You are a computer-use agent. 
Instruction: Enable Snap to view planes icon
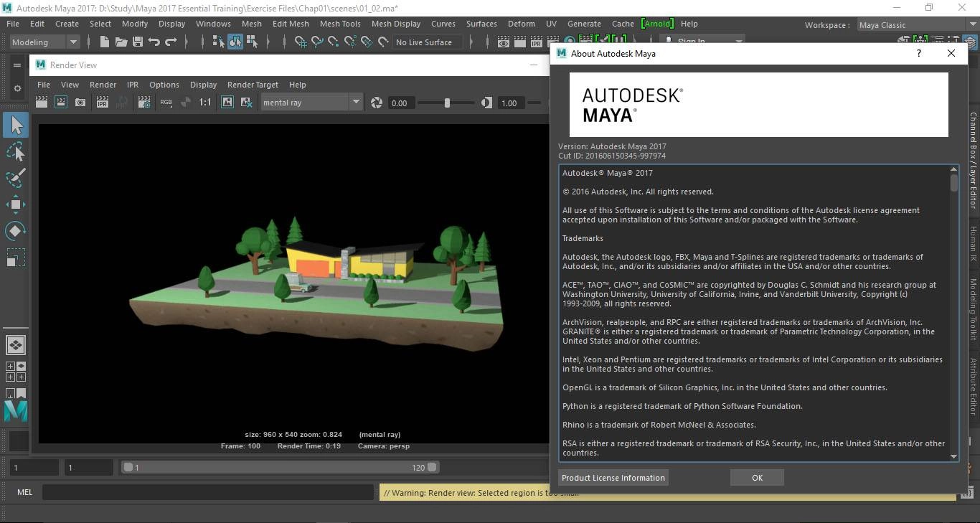pyautogui.click(x=367, y=42)
